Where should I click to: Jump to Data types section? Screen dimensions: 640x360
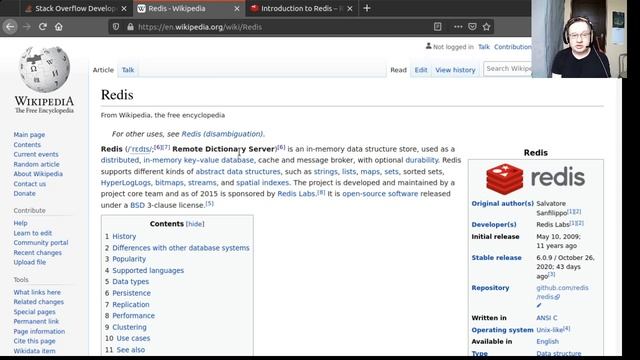click(131, 282)
